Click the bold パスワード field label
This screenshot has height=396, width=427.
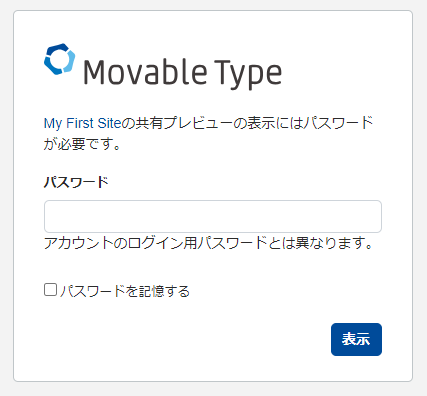[x=76, y=182]
